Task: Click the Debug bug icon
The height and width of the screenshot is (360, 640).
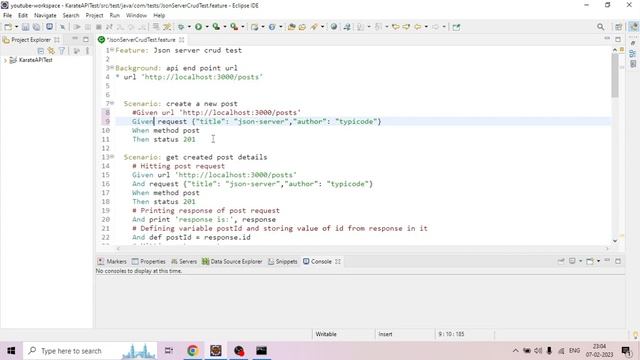Action: pyautogui.click(x=180, y=27)
